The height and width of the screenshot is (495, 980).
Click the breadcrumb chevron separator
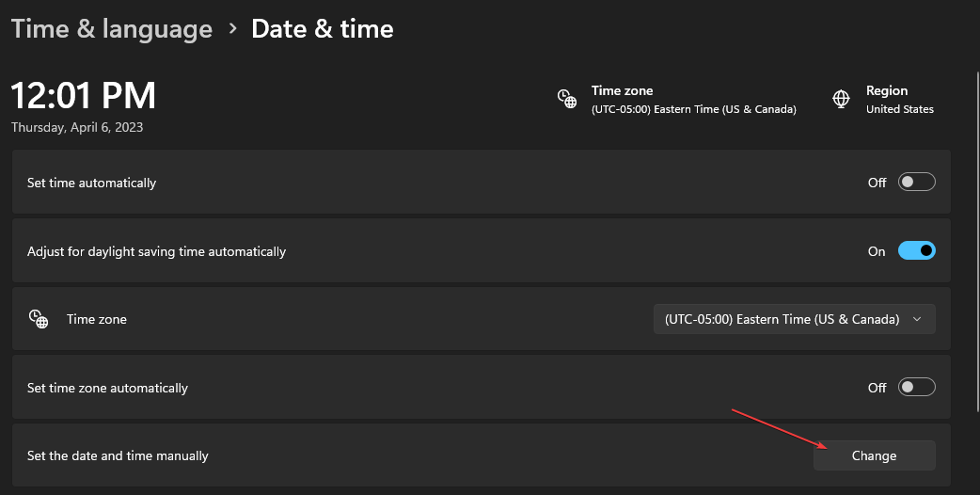click(x=232, y=29)
